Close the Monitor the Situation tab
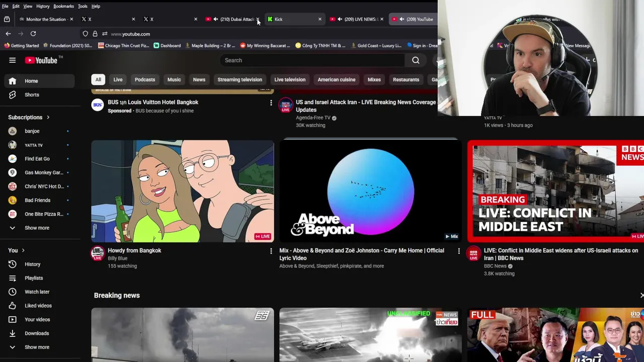 click(x=71, y=19)
